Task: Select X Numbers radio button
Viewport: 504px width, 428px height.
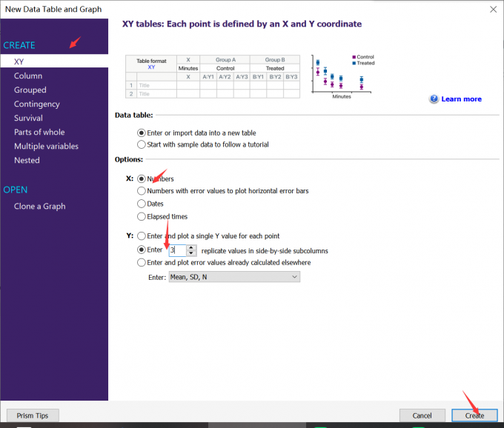Action: (x=141, y=179)
